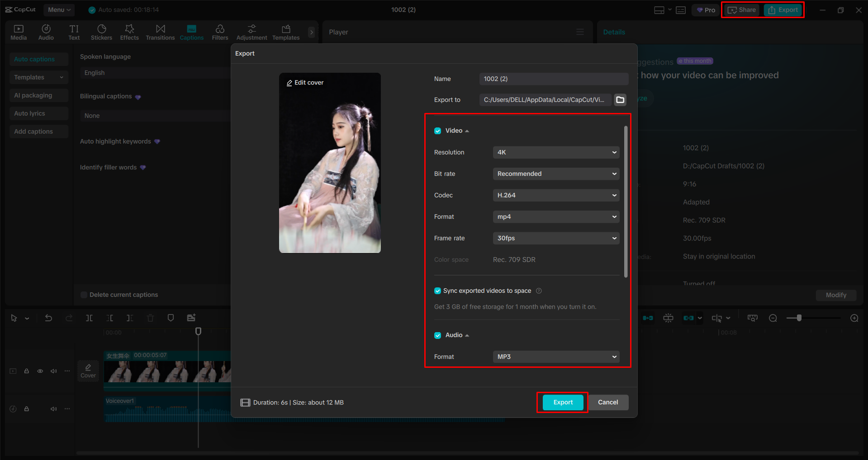
Task: Open the Menu dropdown in the top bar
Action: coord(59,9)
